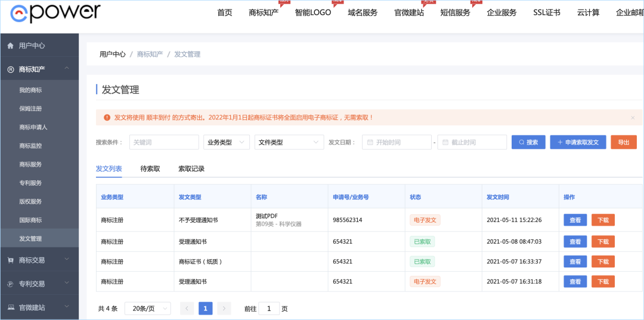Switch to the 待索取 tab
The height and width of the screenshot is (320, 644).
tap(150, 168)
